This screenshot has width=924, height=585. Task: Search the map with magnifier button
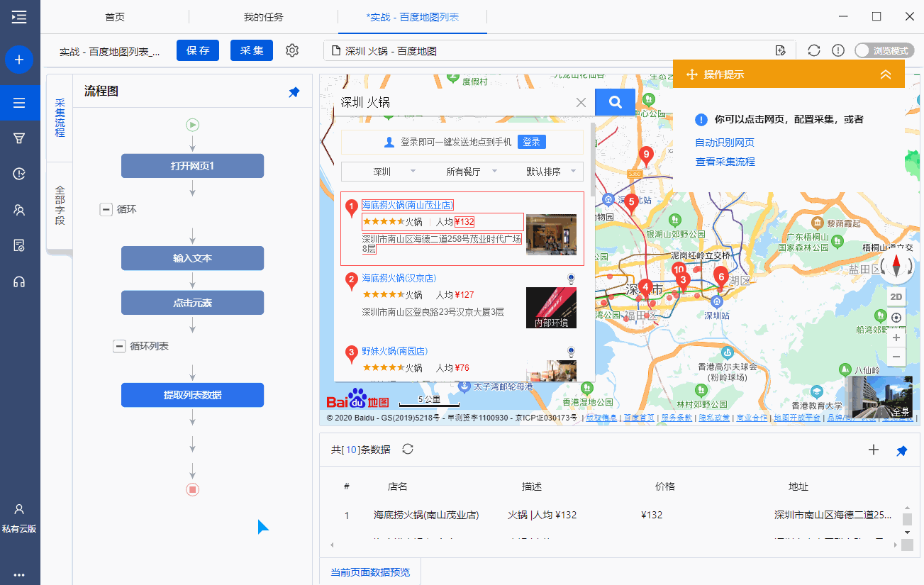[x=615, y=102]
